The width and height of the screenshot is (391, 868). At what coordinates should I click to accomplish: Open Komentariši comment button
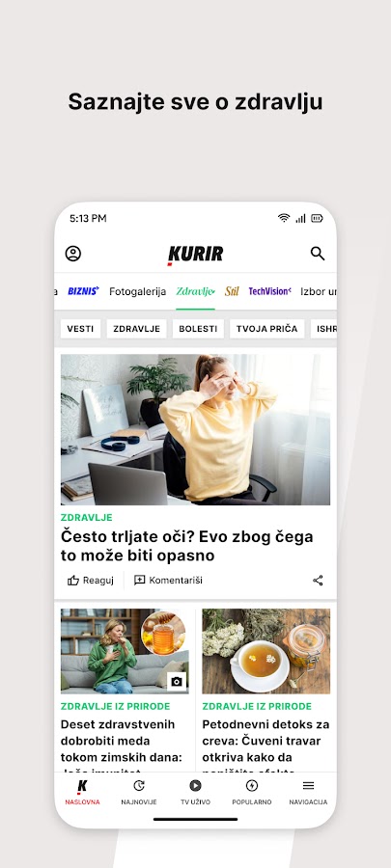click(x=168, y=581)
